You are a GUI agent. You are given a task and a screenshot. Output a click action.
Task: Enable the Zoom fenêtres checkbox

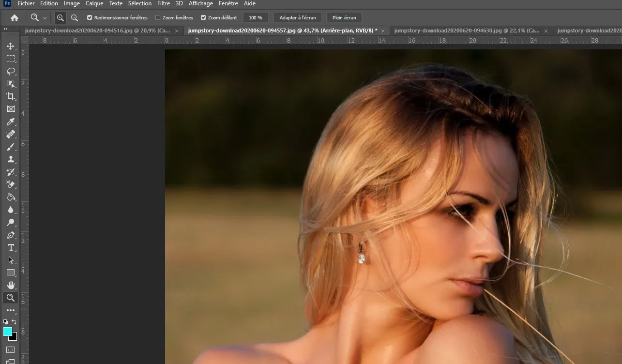(158, 18)
